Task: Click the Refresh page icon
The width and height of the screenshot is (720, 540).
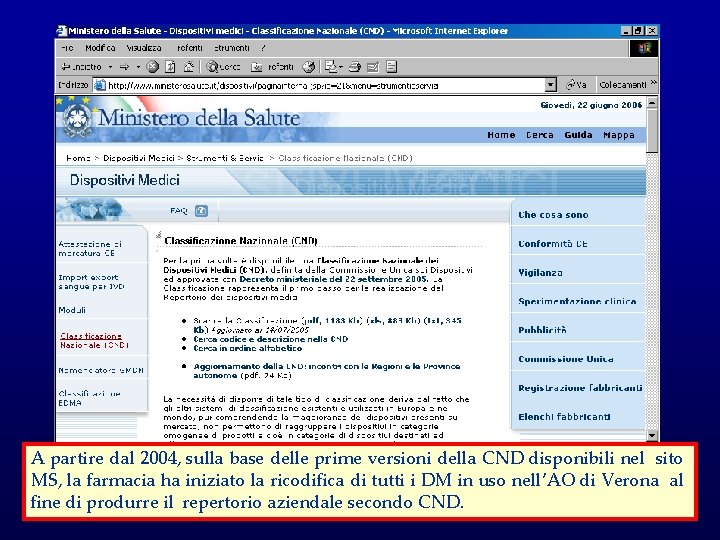Action: point(170,67)
